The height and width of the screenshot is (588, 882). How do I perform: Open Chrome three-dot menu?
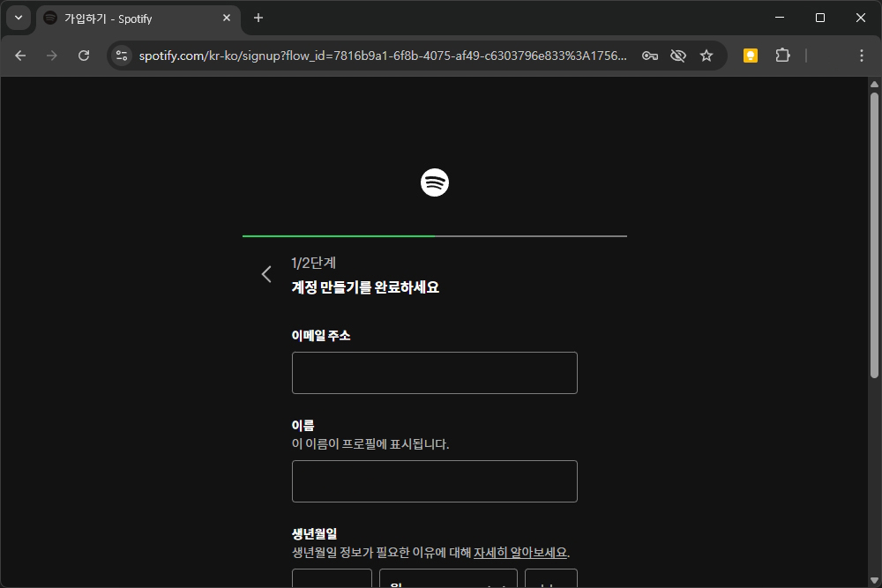coord(861,56)
